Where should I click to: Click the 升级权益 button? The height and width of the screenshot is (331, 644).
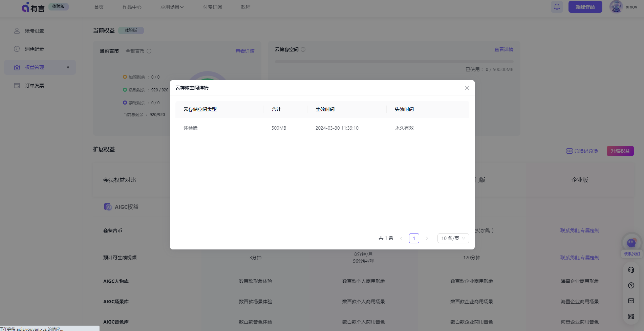click(x=620, y=151)
